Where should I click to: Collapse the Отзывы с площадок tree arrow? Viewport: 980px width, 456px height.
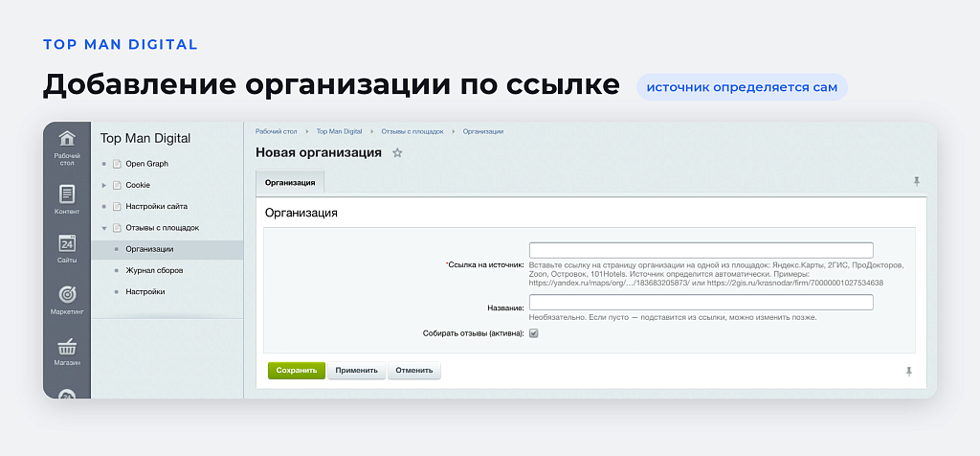tap(103, 228)
